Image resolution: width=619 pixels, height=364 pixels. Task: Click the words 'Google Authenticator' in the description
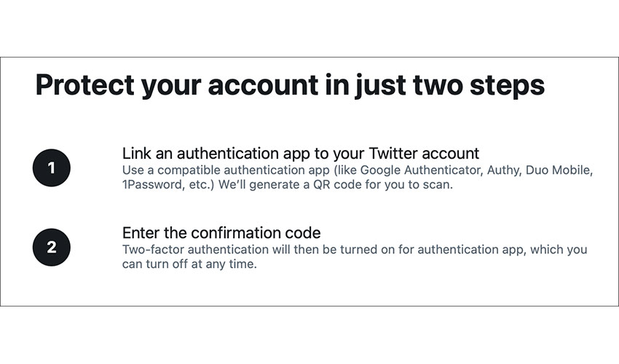pos(421,170)
